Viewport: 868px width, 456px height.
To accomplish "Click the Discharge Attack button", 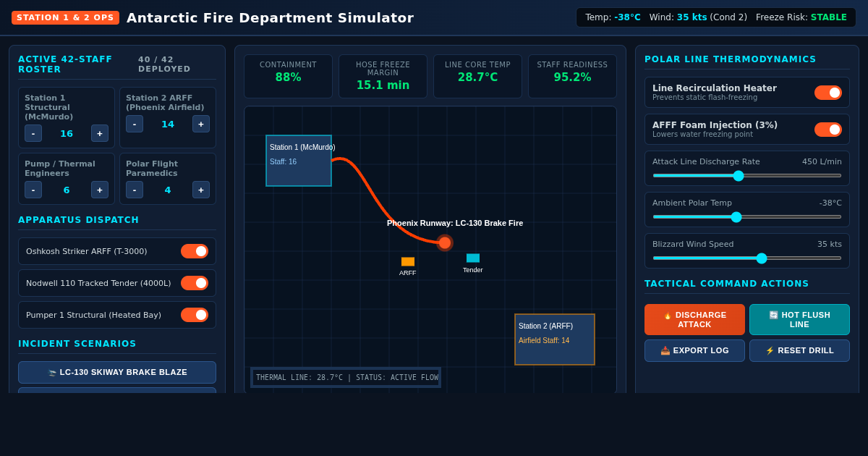I will [694, 320].
